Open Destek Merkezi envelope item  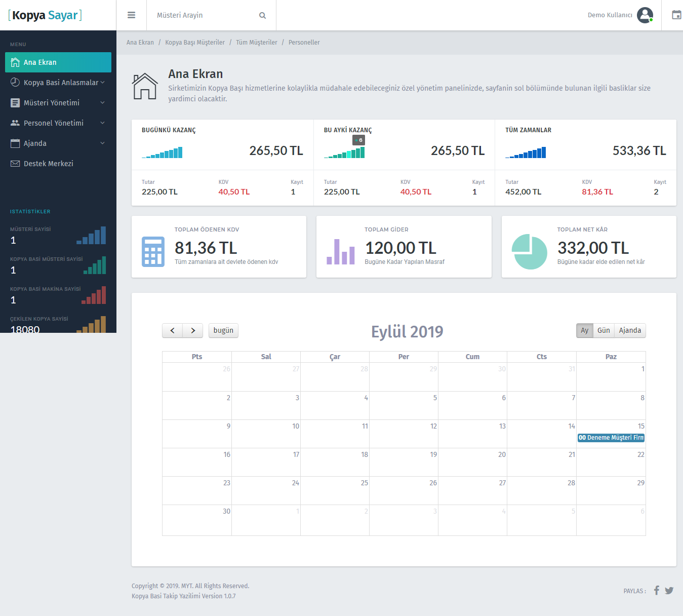pyautogui.click(x=48, y=164)
